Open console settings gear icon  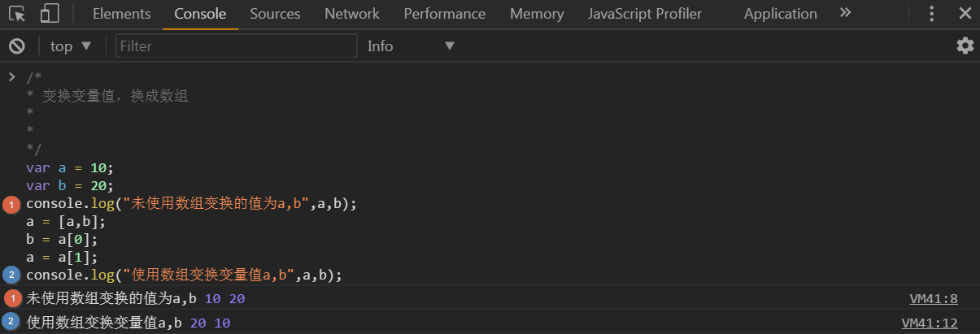click(965, 46)
